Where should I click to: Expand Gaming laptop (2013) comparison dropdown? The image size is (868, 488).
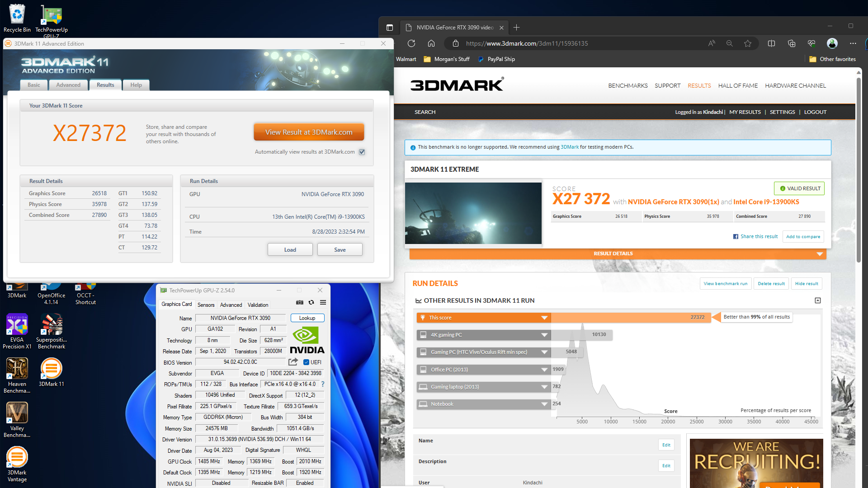pos(483,387)
